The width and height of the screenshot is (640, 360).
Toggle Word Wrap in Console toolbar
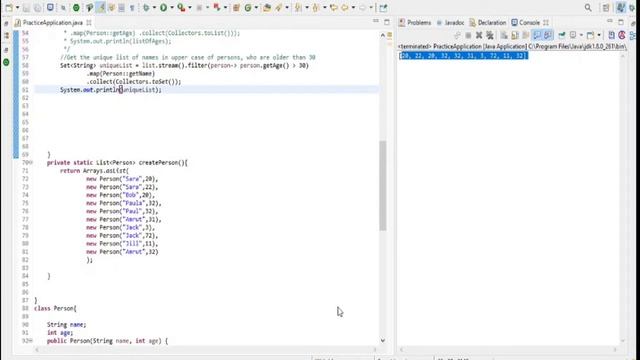click(526, 36)
